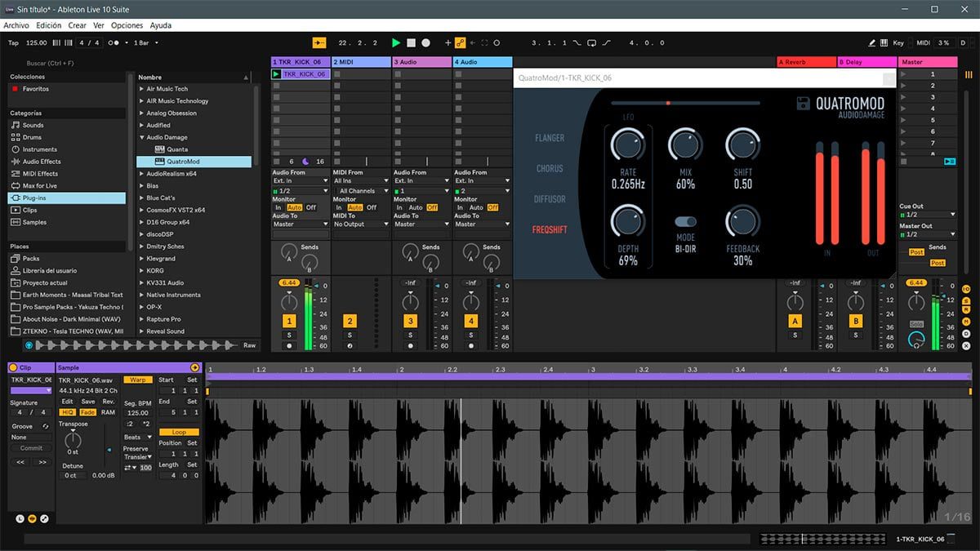Show the Envelopes box icon
Screen dimensions: 980x551
click(x=44, y=518)
